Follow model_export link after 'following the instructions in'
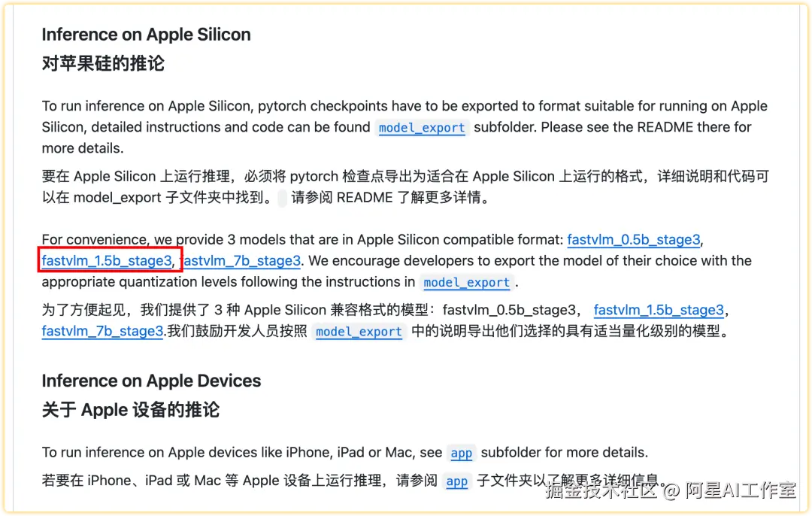This screenshot has width=812, height=516. tap(467, 282)
